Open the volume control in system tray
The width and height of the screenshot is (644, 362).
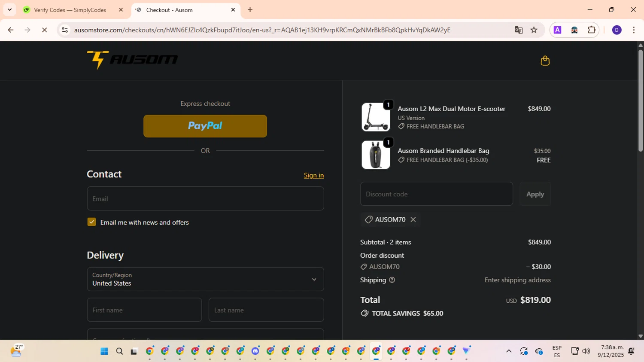click(586, 351)
